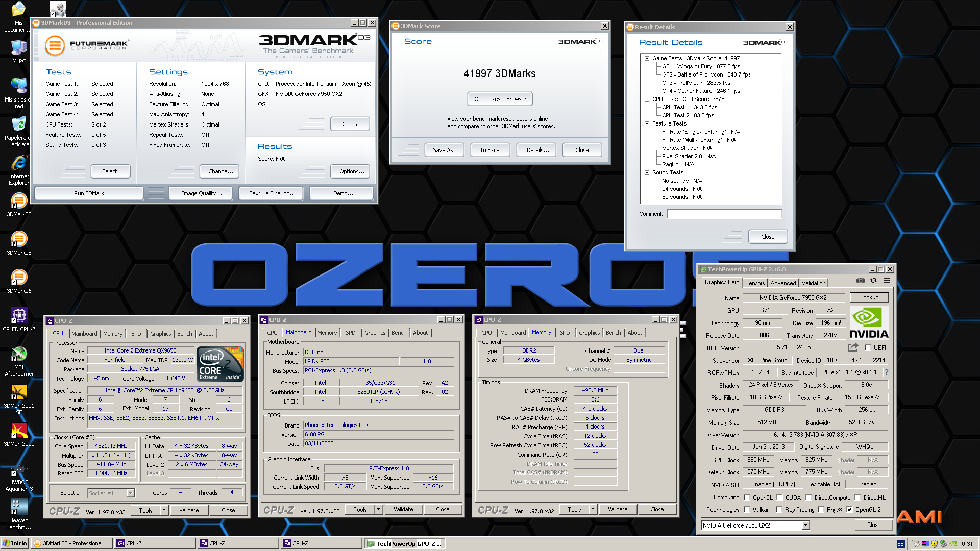The width and height of the screenshot is (980, 551).
Task: Switch to the Sensors tab in GPU-Z
Action: tap(755, 283)
